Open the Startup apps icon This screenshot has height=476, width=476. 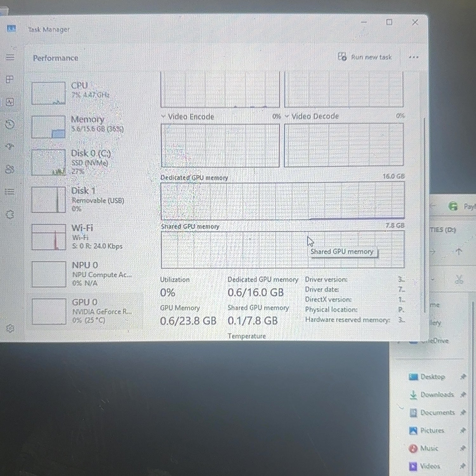click(10, 147)
